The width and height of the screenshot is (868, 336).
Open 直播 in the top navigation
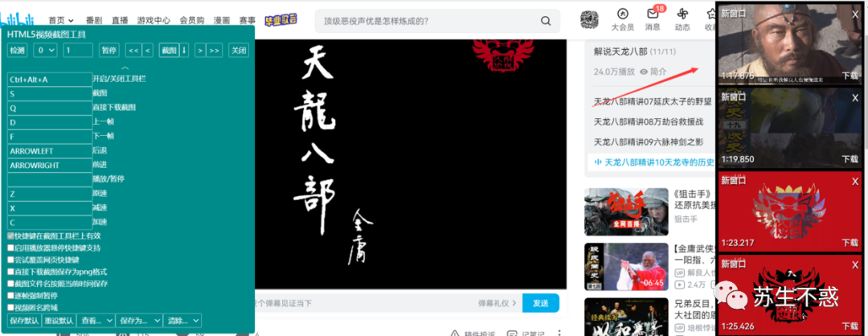(120, 20)
